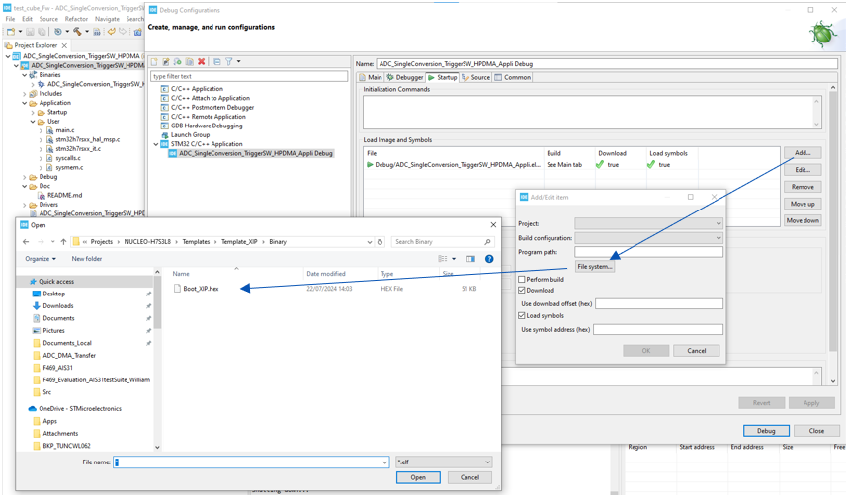Click File system... button

595,267
